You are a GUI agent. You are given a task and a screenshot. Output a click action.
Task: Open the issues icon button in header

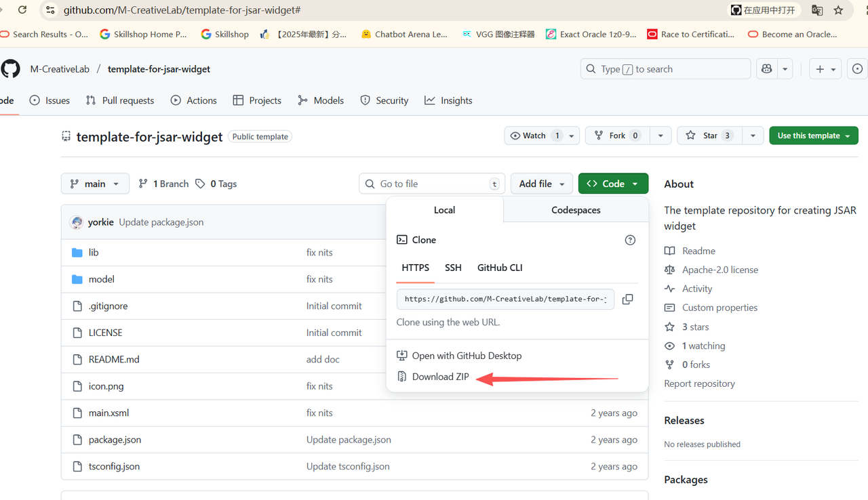click(858, 69)
